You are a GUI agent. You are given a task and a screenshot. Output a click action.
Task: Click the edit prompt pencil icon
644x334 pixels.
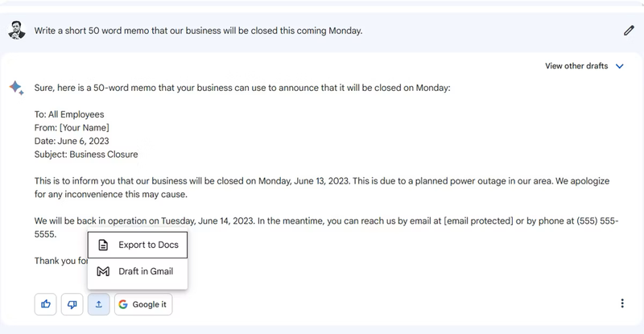click(629, 31)
